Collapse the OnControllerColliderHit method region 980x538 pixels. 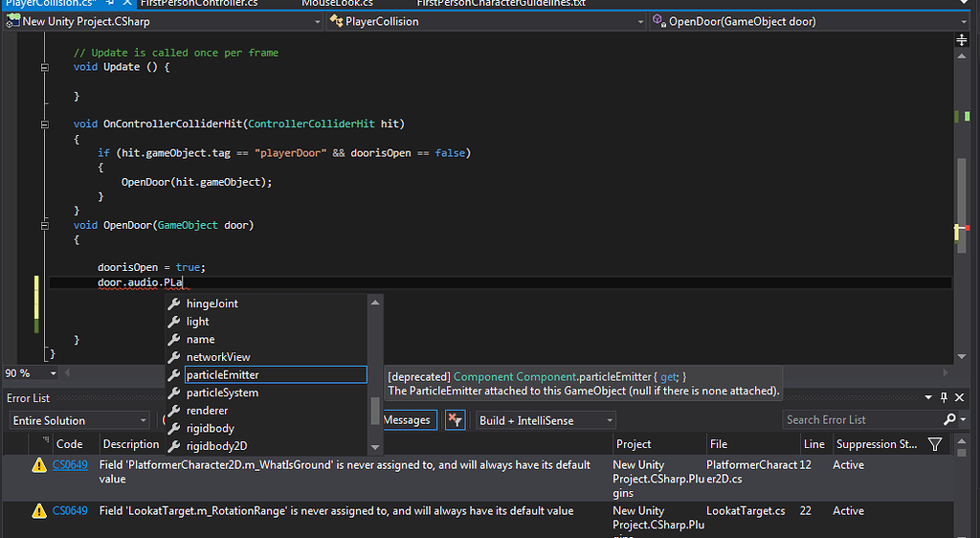click(45, 124)
